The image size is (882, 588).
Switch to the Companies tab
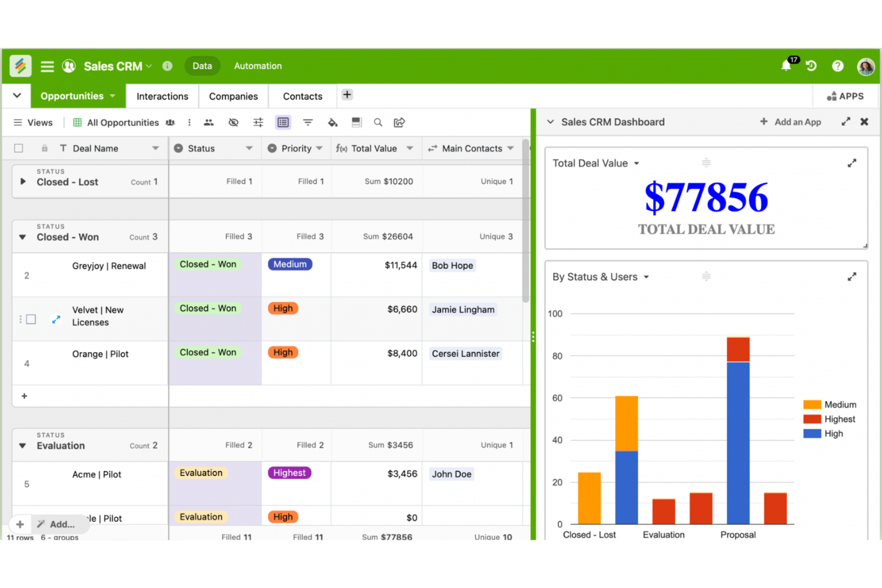click(233, 96)
